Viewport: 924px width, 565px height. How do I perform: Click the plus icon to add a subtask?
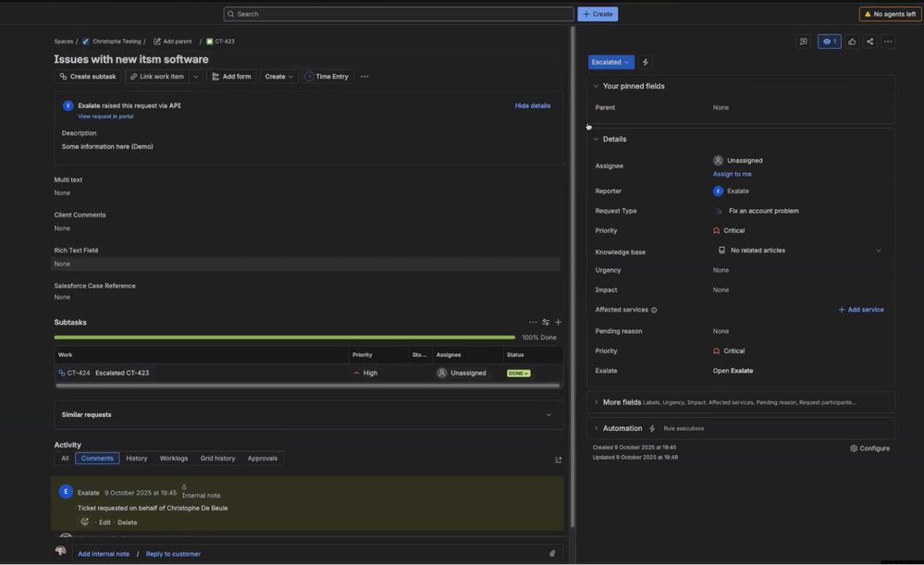(x=558, y=323)
